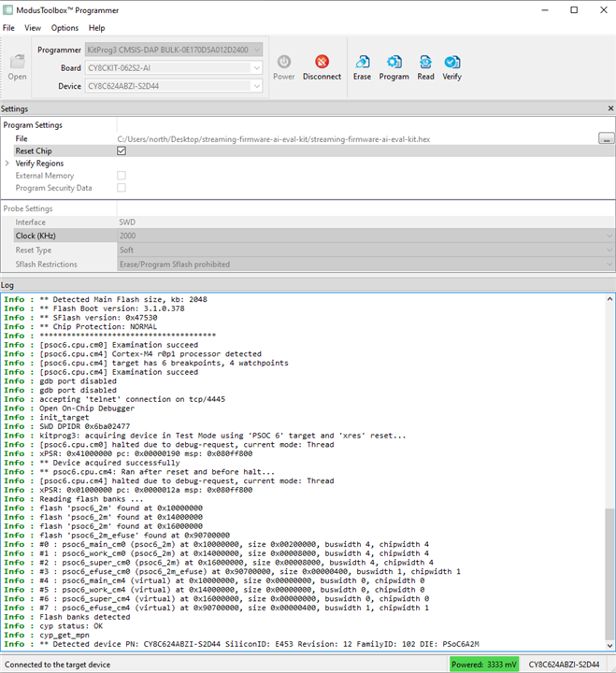Click the Erase chip icon

(x=363, y=62)
